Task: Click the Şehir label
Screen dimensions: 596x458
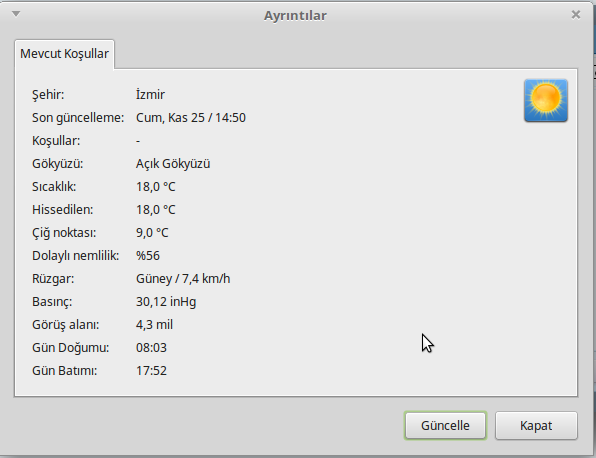Action: point(48,95)
